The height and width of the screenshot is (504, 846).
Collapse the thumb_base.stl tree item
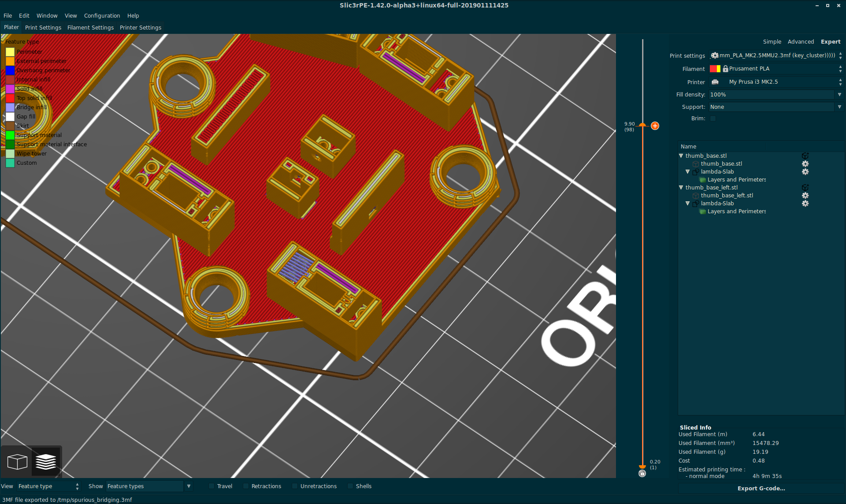(x=681, y=156)
